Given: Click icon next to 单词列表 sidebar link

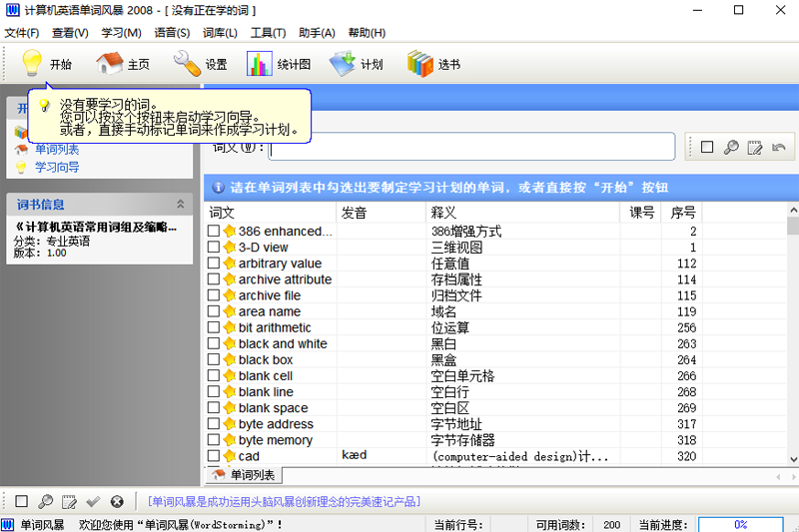Looking at the screenshot, I should pos(21,150).
